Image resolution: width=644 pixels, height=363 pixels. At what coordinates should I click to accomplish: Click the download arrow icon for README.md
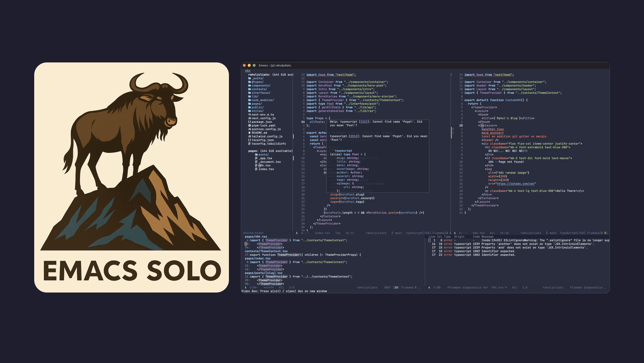click(x=249, y=133)
